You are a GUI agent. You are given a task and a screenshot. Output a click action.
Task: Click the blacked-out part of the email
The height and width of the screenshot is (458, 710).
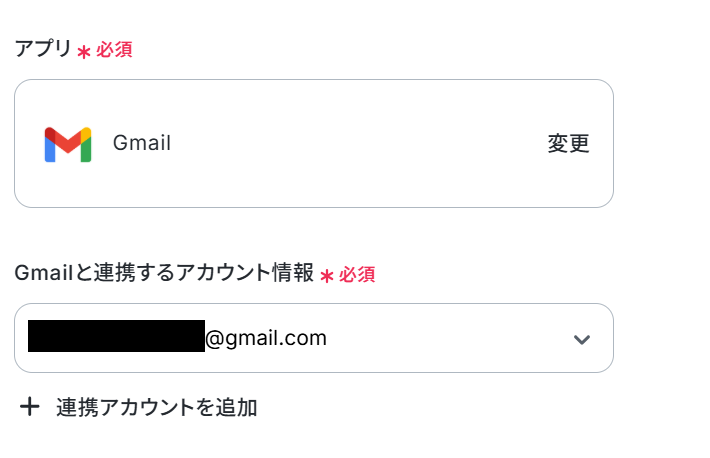[116, 336]
